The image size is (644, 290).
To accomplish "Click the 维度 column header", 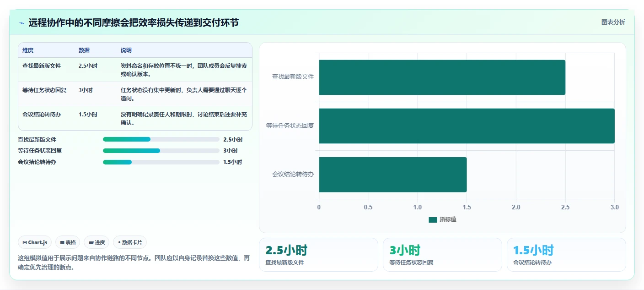I will pos(28,50).
